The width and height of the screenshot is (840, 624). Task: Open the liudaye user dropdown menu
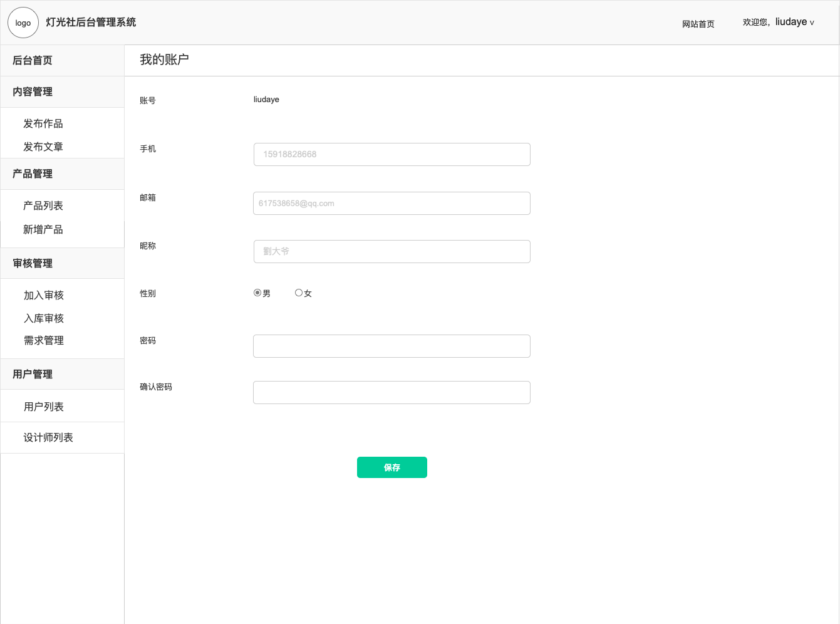pos(793,23)
